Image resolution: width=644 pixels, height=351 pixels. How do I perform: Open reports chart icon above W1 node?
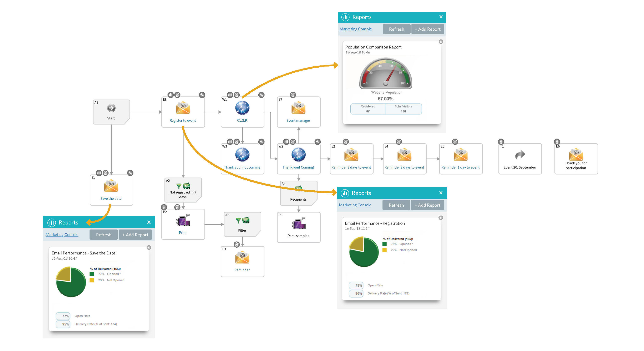[230, 95]
